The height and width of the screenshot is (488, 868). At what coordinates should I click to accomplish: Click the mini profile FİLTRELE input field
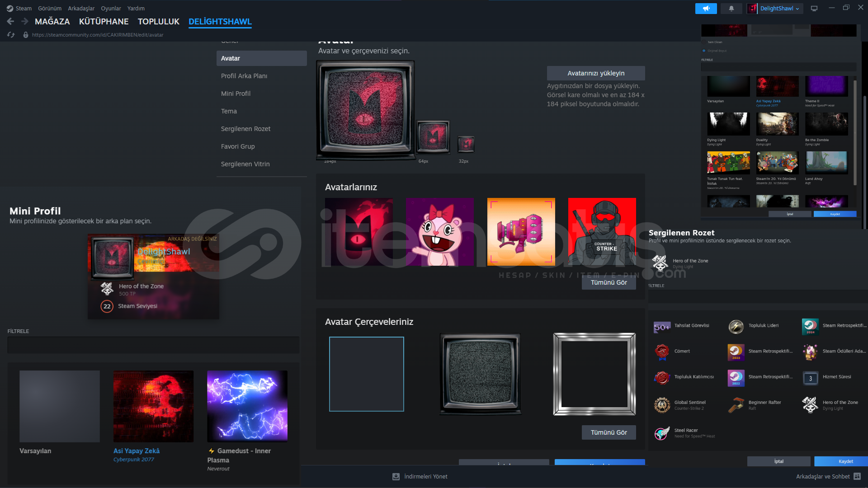click(x=153, y=345)
